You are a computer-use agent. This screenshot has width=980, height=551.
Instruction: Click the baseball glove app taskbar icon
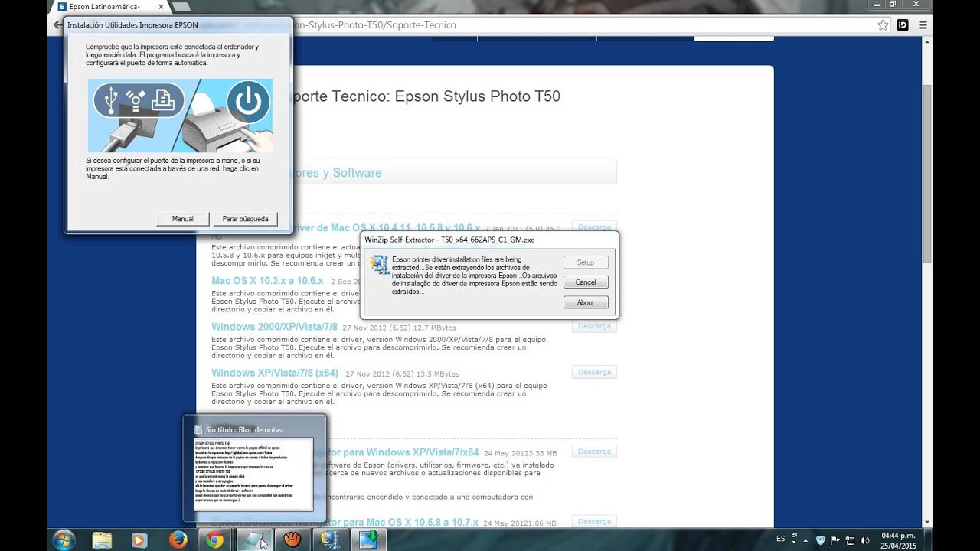[292, 540]
